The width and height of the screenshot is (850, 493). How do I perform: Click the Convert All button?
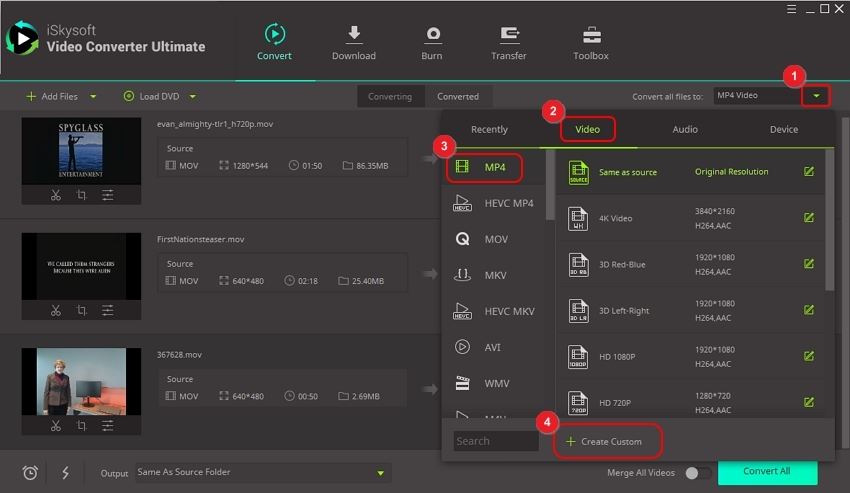click(x=767, y=471)
